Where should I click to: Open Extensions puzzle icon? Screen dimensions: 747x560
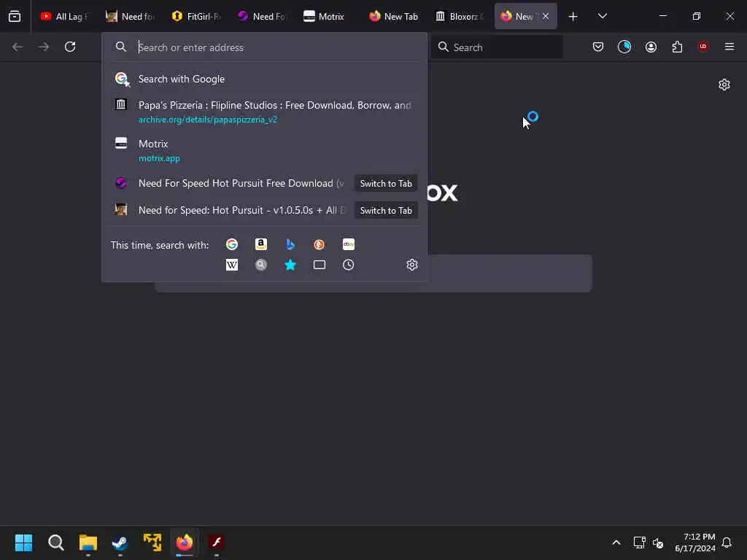coord(677,47)
